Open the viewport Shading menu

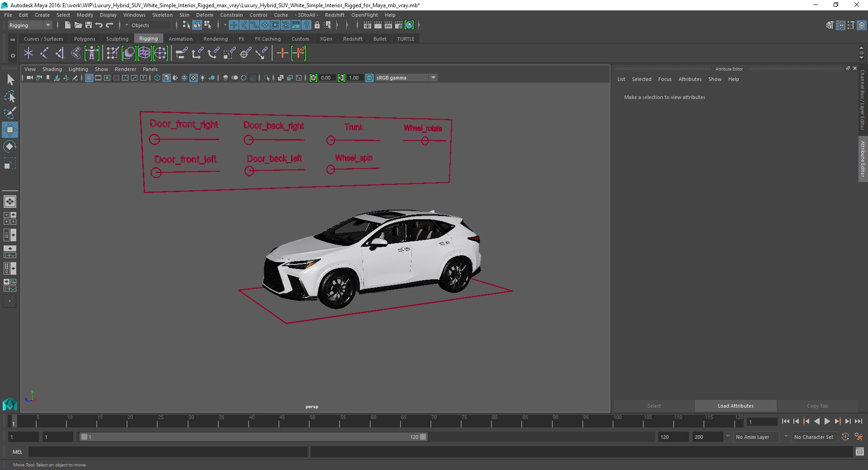pos(52,69)
